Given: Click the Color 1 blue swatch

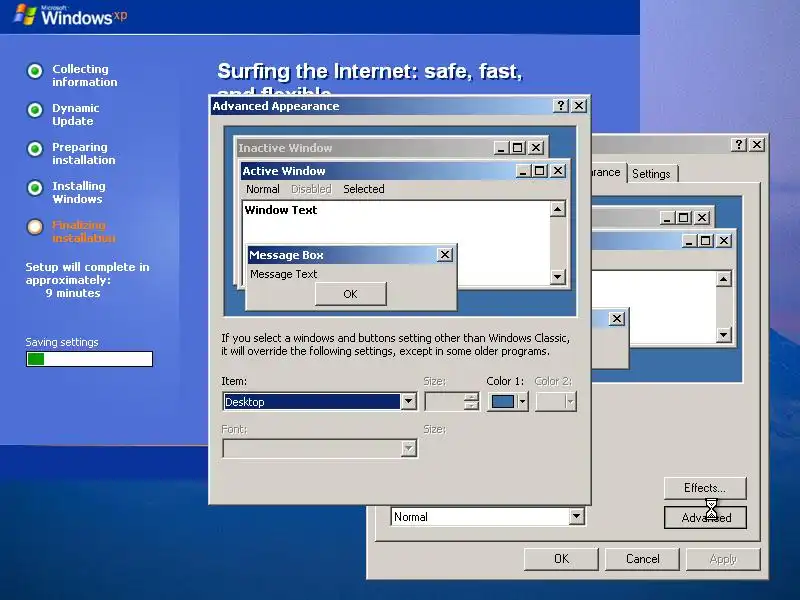Looking at the screenshot, I should pyautogui.click(x=503, y=402).
